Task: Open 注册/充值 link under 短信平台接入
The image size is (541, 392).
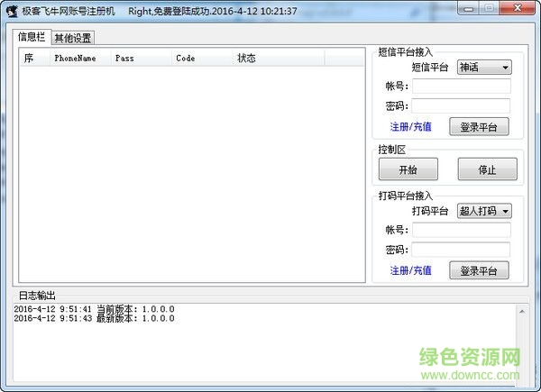Action: coord(410,127)
